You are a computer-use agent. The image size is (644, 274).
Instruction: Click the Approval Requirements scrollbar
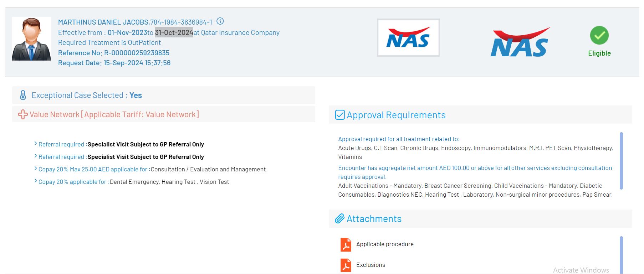click(x=621, y=161)
